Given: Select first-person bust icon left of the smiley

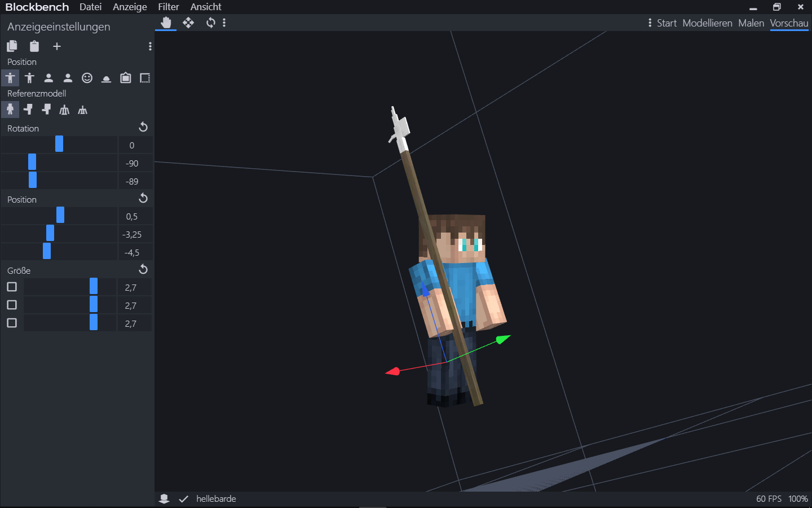Looking at the screenshot, I should (68, 78).
